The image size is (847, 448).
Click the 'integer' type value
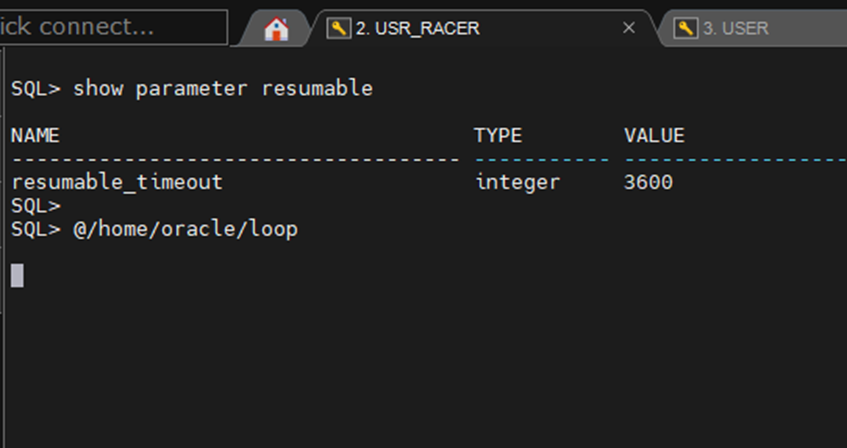518,182
